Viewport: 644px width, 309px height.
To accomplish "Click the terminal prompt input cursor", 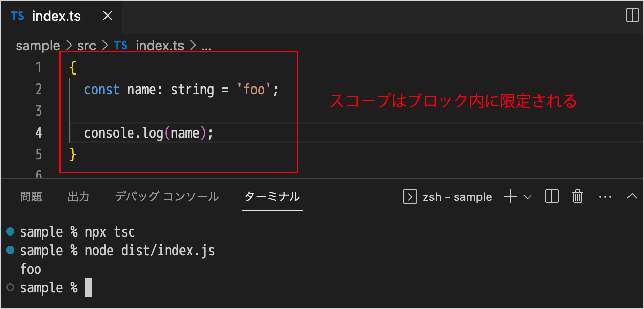I will [x=88, y=288].
